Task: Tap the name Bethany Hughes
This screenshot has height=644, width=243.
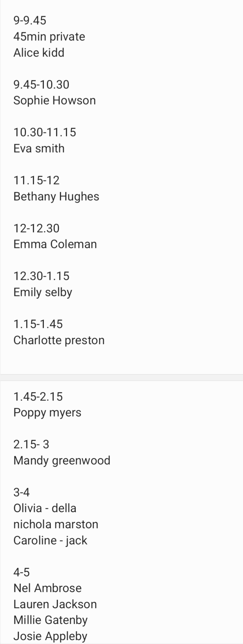Action: [x=56, y=197]
